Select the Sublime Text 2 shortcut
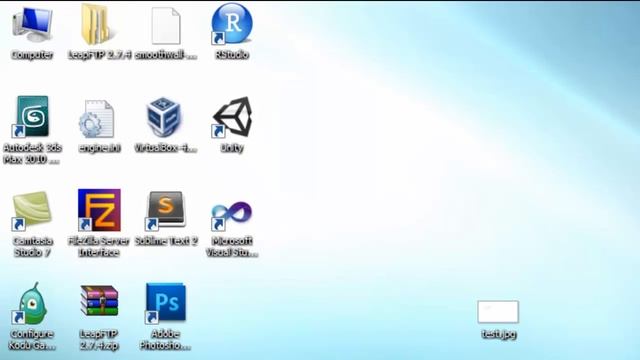Screen dimensions: 640x360 click(x=165, y=210)
